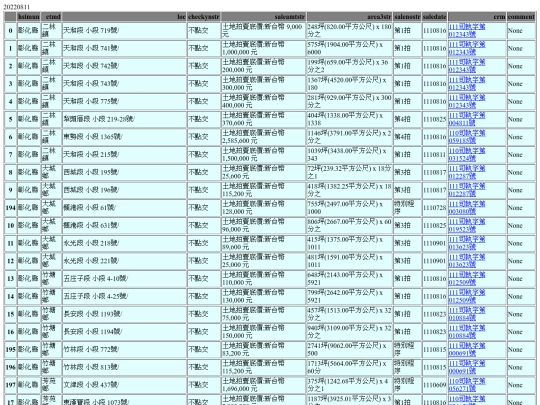Open the 004811號 crm link in row 5
The width and height of the screenshot is (540, 405).
coord(467,119)
